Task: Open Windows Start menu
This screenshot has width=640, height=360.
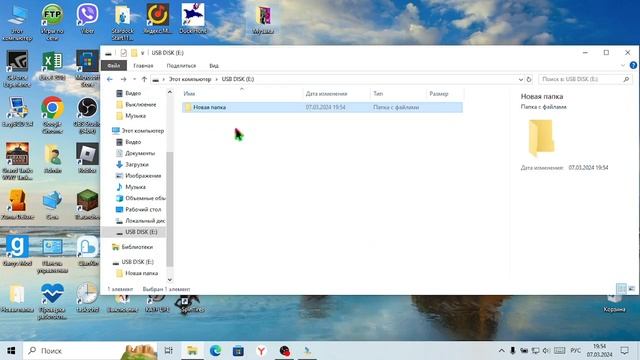Action: 11,351
